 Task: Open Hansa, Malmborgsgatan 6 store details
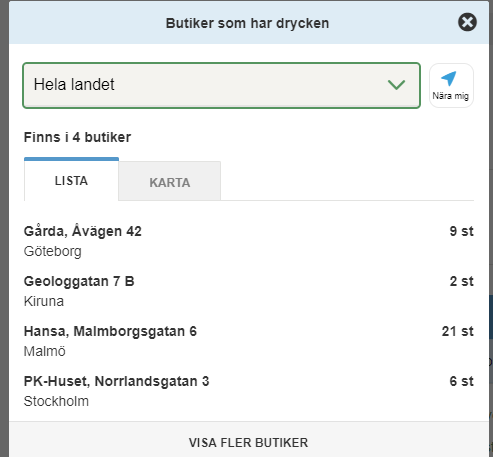point(249,341)
